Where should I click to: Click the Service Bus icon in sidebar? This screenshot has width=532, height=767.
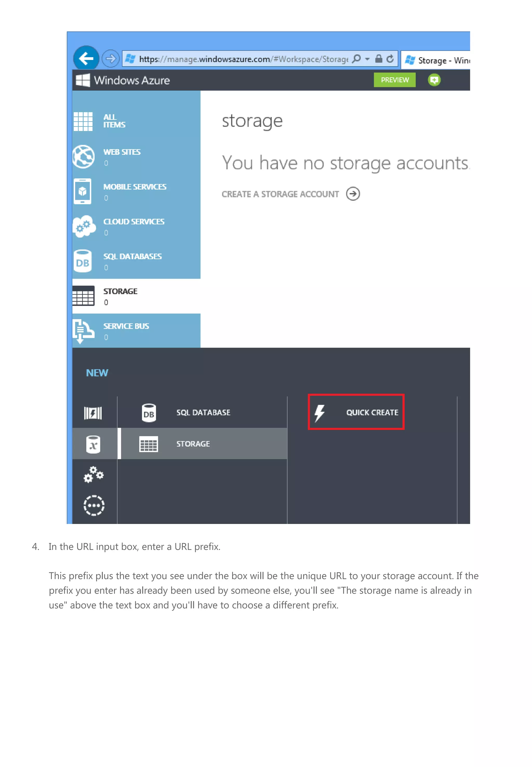coord(83,331)
